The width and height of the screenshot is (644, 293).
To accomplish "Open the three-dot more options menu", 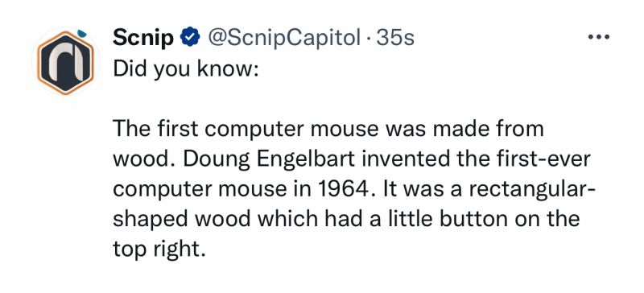I will (599, 37).
